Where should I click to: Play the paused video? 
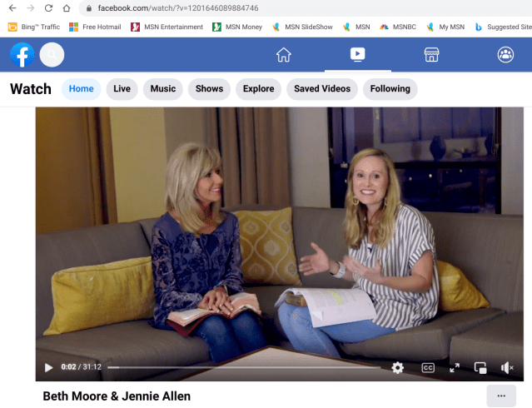point(48,367)
